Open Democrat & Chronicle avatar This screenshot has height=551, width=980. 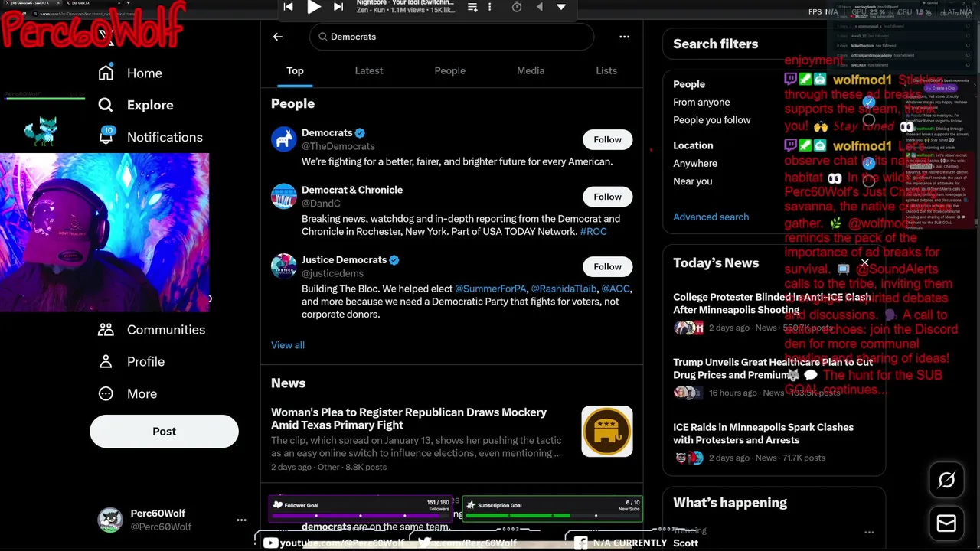pyautogui.click(x=283, y=196)
